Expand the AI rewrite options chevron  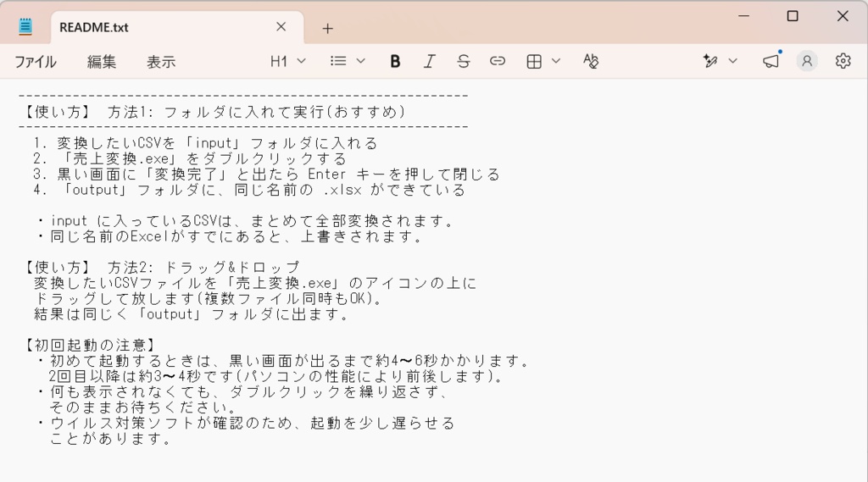pos(733,61)
